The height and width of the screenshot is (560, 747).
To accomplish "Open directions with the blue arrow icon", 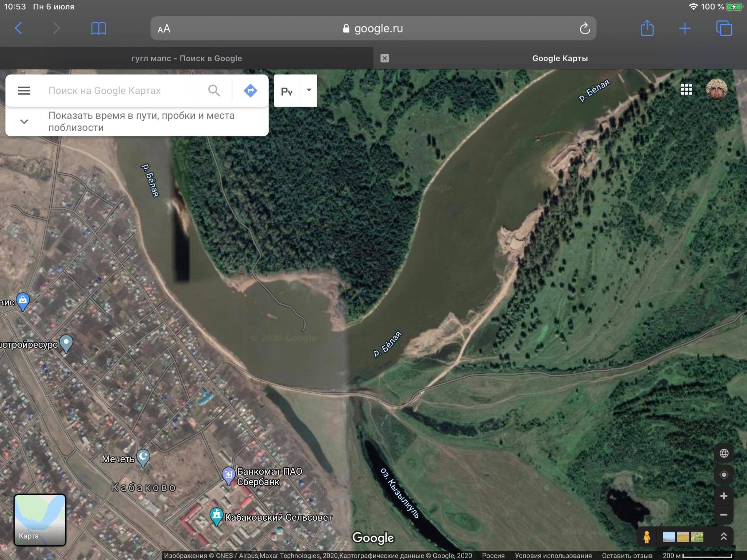I will pyautogui.click(x=250, y=90).
